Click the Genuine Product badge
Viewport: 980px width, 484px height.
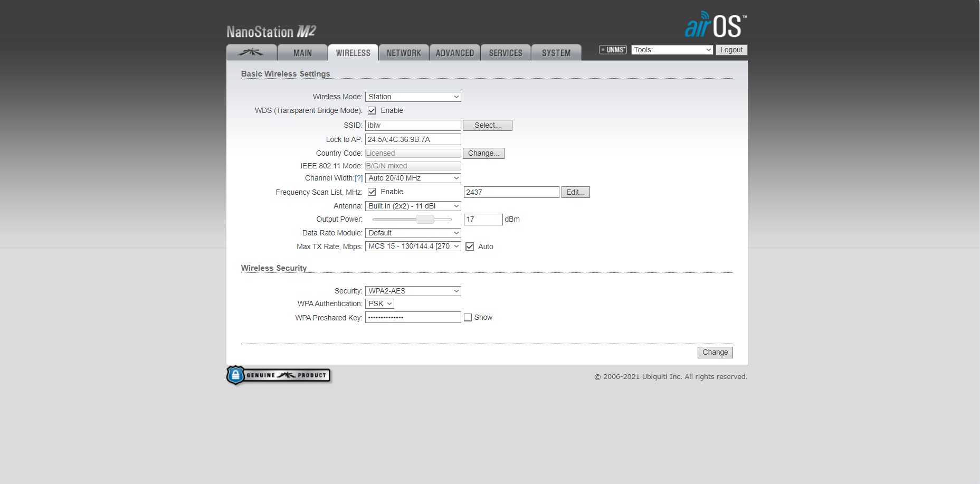(279, 375)
